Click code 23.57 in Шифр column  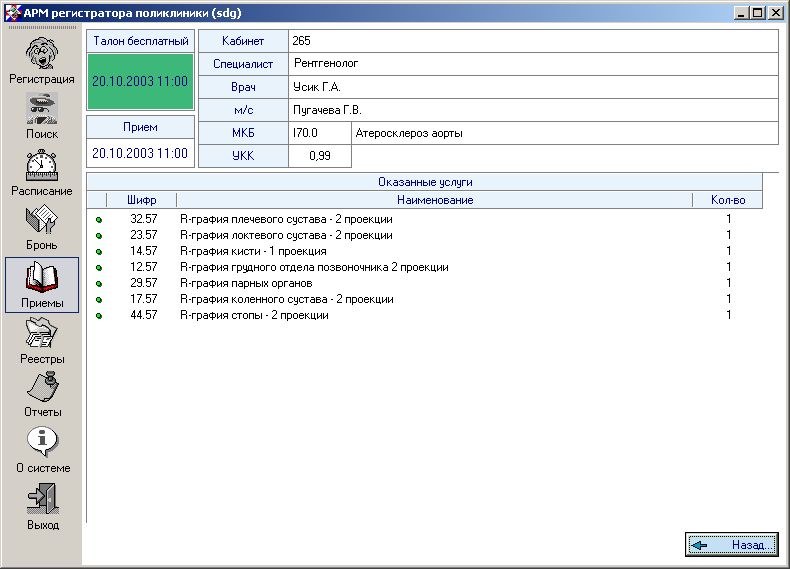[x=144, y=235]
